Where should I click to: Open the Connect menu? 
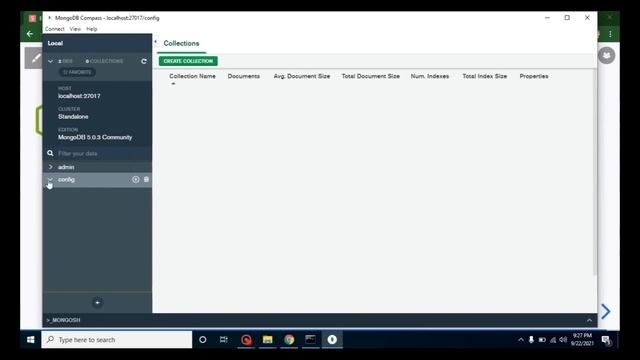(x=55, y=29)
